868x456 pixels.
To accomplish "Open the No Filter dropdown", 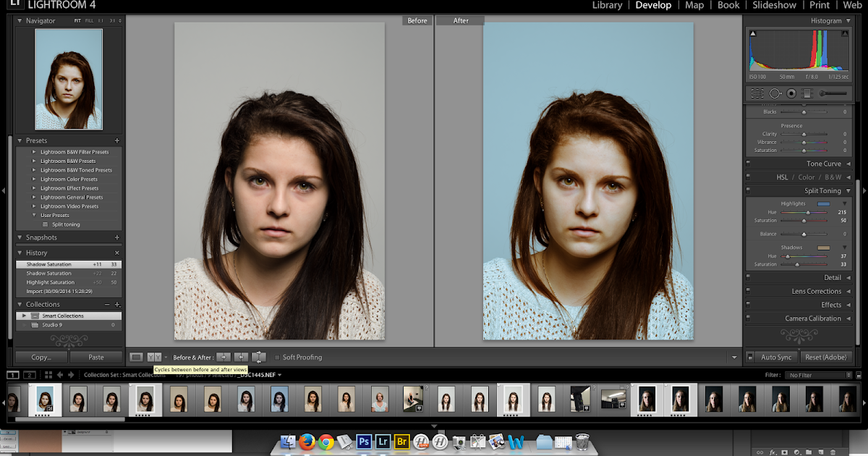I will point(820,375).
